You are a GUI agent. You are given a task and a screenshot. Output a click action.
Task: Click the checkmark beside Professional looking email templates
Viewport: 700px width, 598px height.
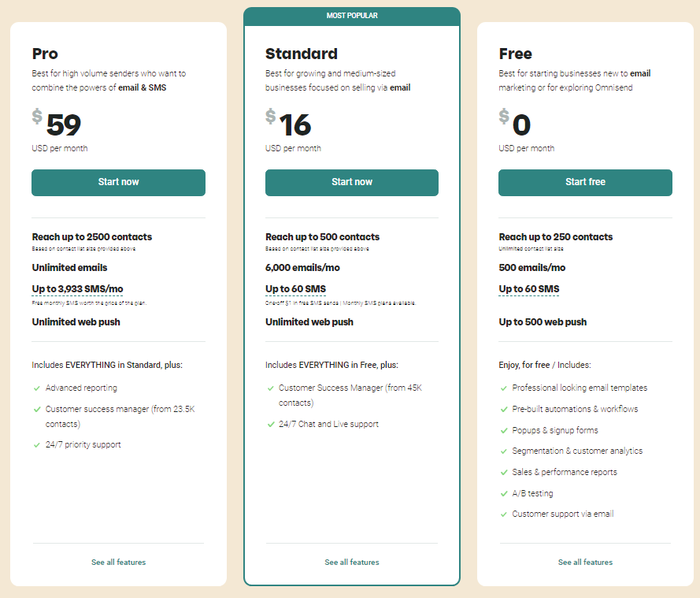point(504,388)
